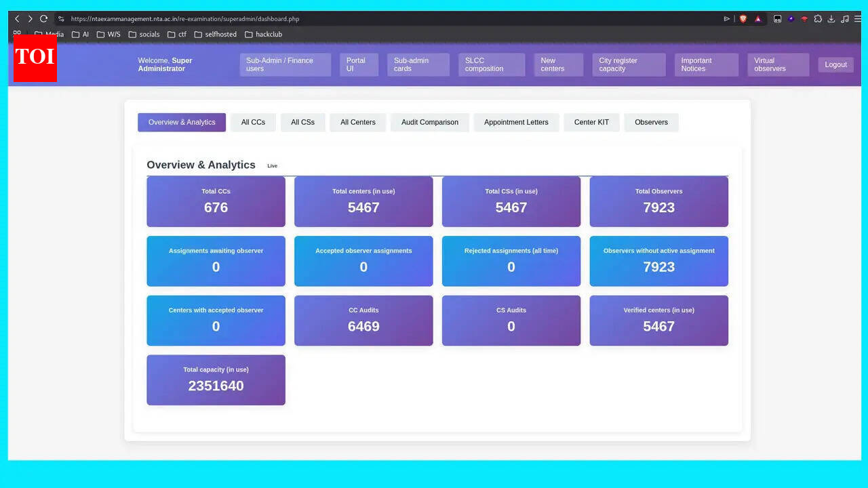868x488 pixels.
Task: Click the Assignments awaiting observer card
Action: tap(216, 261)
